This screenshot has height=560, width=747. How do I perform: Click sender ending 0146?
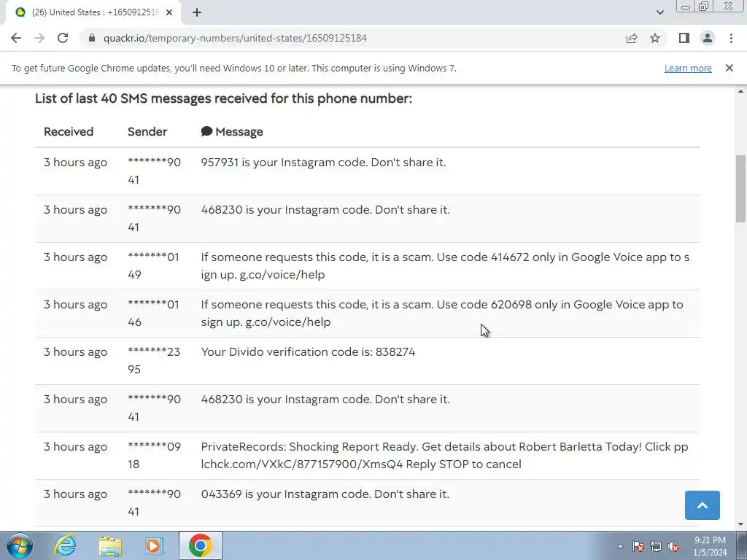click(x=153, y=314)
